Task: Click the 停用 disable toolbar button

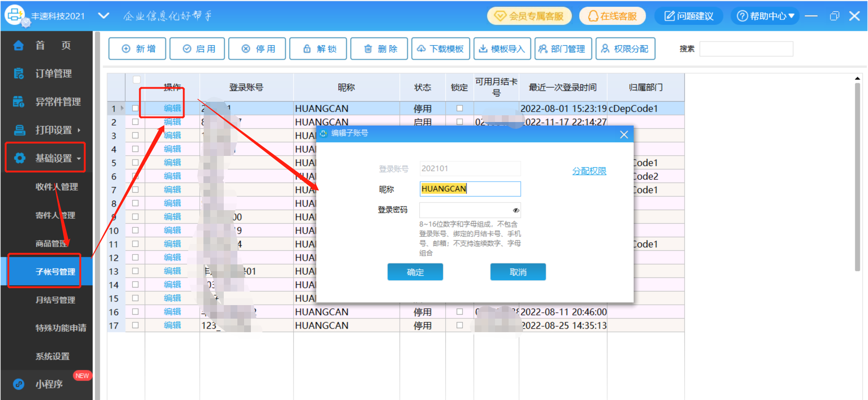Action: pyautogui.click(x=257, y=49)
